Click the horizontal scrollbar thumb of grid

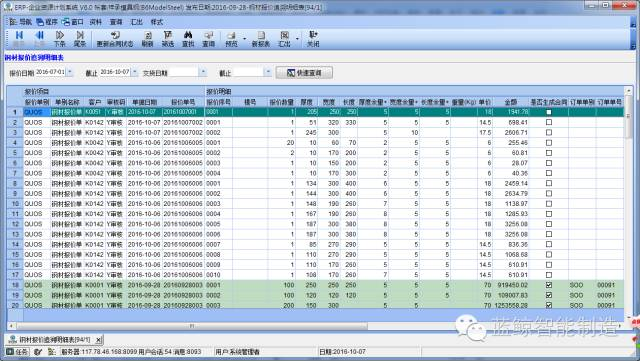[191, 326]
